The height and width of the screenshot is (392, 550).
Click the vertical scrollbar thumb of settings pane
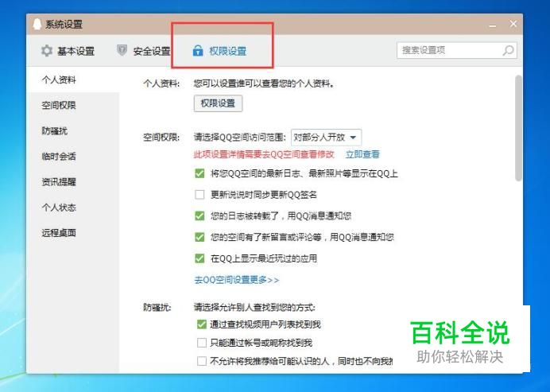[518, 128]
